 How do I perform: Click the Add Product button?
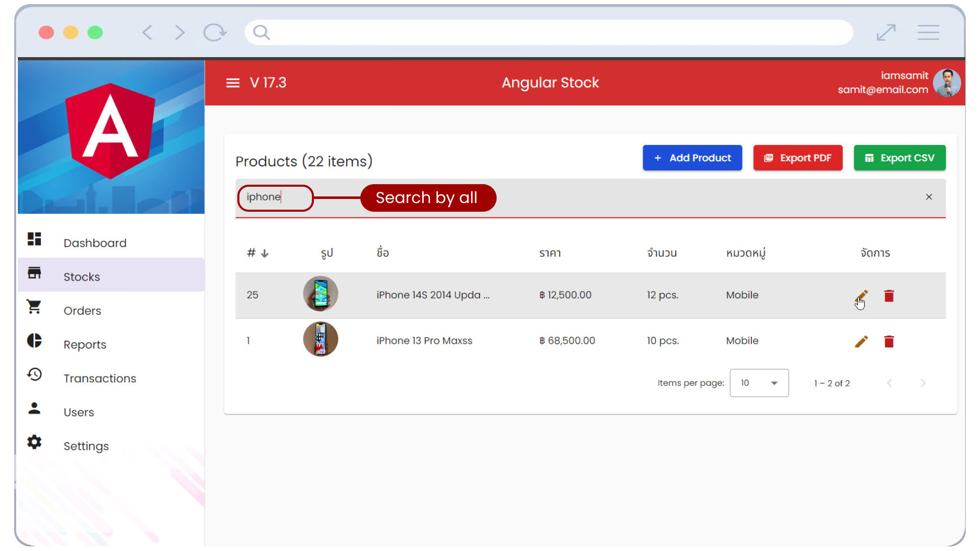pyautogui.click(x=692, y=158)
